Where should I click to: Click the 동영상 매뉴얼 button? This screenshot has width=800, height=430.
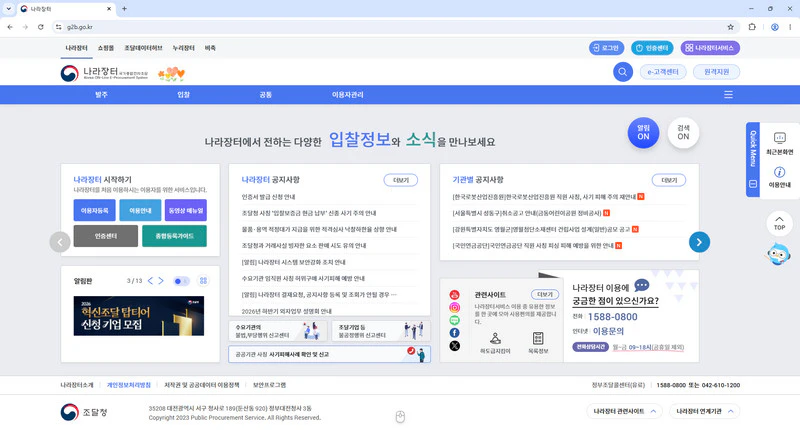click(186, 210)
